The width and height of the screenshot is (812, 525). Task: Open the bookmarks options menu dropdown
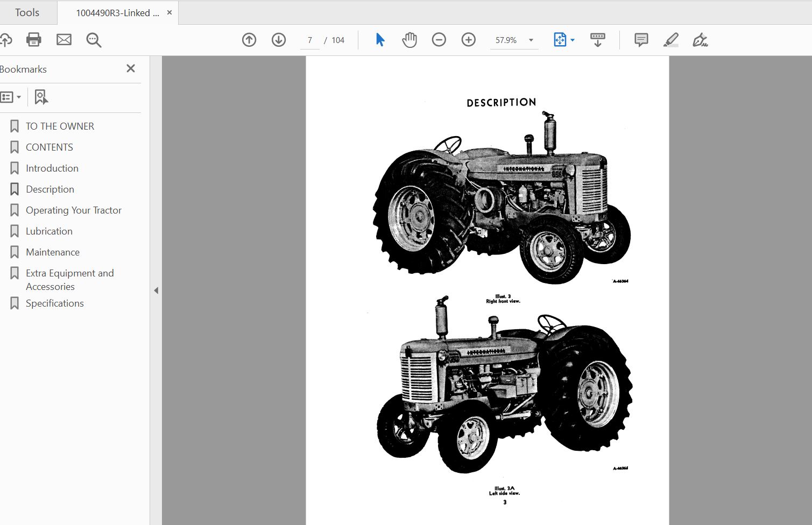coord(11,97)
